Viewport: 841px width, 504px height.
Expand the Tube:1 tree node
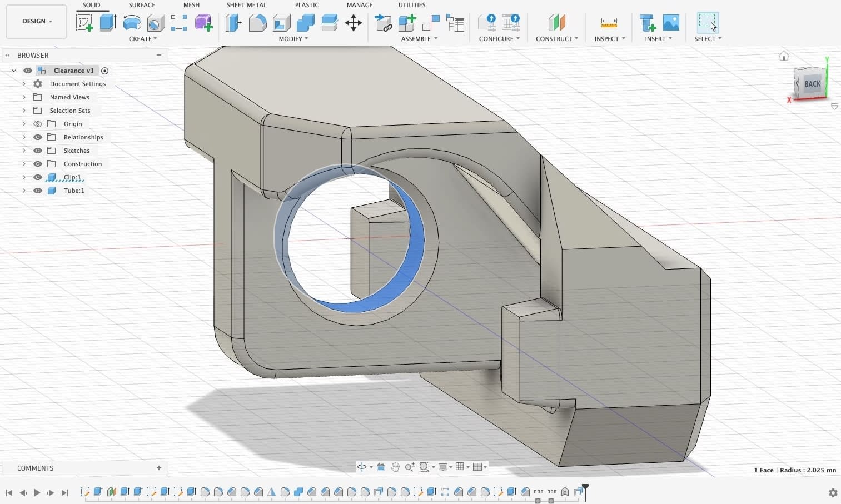pos(24,191)
